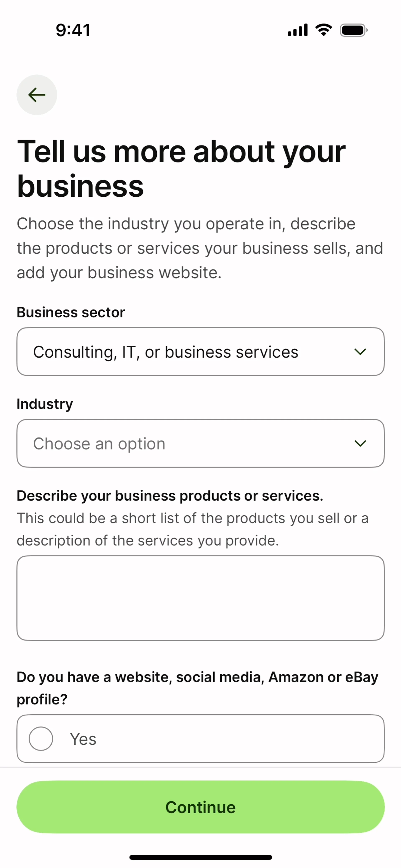Click the 'This could be a short list' helper text
The height and width of the screenshot is (868, 401).
(192, 529)
